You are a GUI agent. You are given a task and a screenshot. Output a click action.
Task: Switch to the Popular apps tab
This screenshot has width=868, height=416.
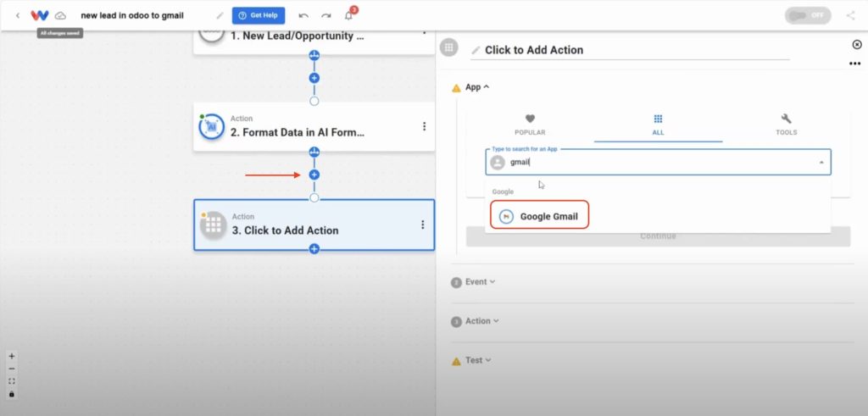click(530, 125)
